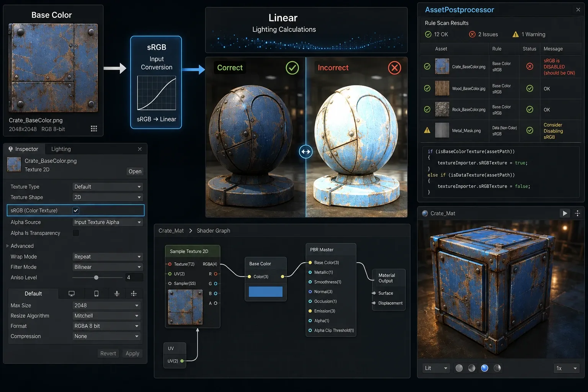The height and width of the screenshot is (392, 588).
Task: Click the Sampler(SS) input port
Action: point(170,283)
